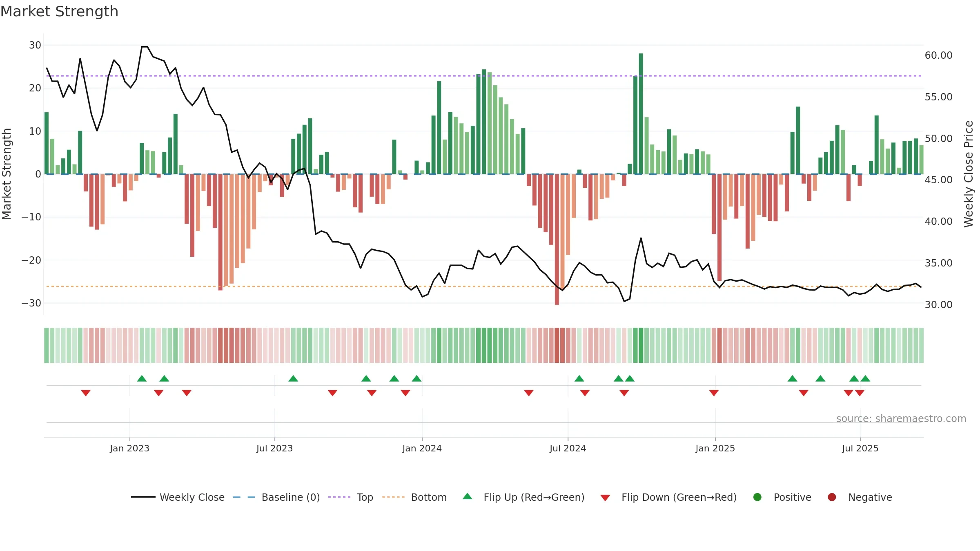Click the Jan 2023 axis label

pos(129,448)
